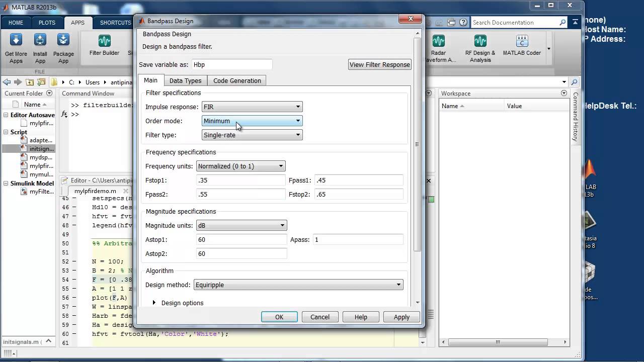644x362 pixels.
Task: Collapse the Script group
Action: pos(7,132)
